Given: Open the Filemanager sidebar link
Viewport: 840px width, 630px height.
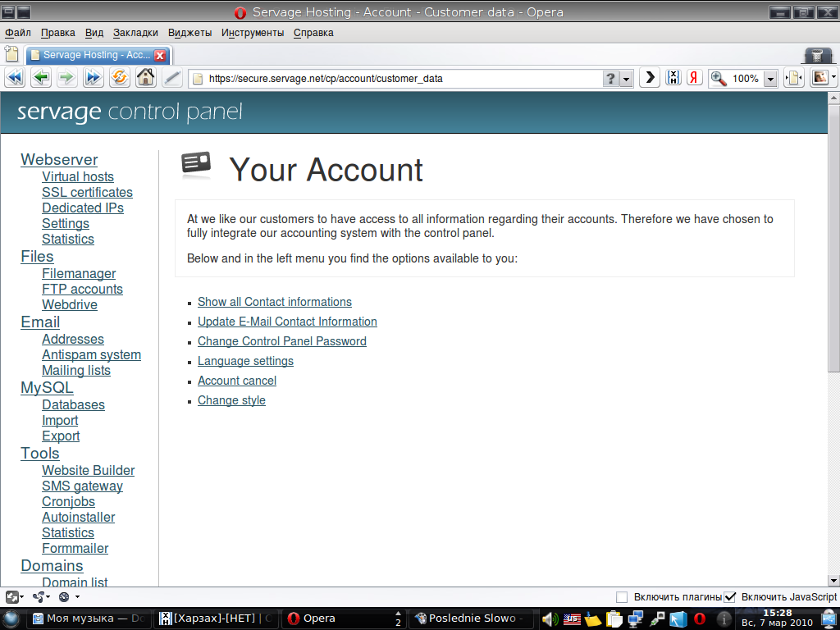Looking at the screenshot, I should pos(79,274).
